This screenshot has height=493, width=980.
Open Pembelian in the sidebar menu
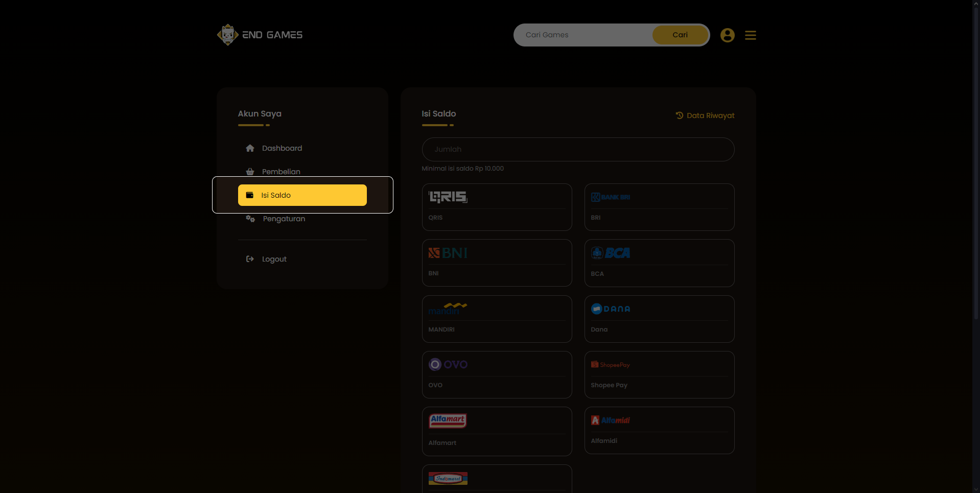click(x=302, y=172)
